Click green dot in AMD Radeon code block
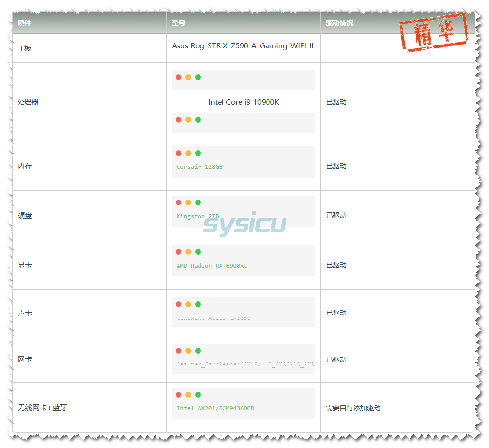Screen dimensions: 489x448 [x=198, y=252]
